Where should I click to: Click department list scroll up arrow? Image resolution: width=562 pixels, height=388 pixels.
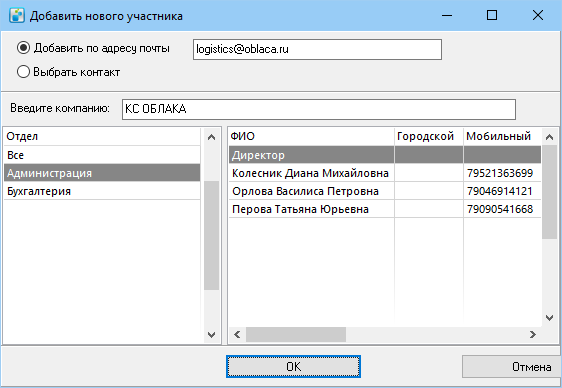click(x=211, y=137)
